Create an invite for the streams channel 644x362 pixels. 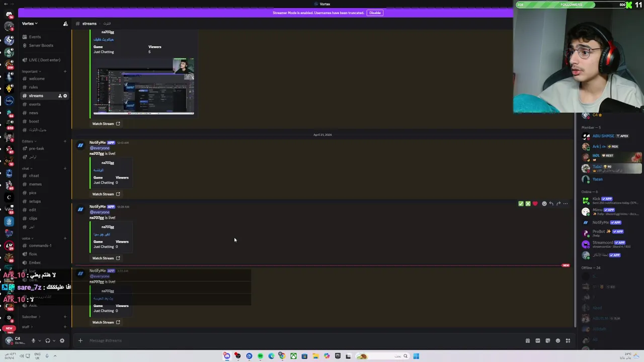(x=60, y=96)
